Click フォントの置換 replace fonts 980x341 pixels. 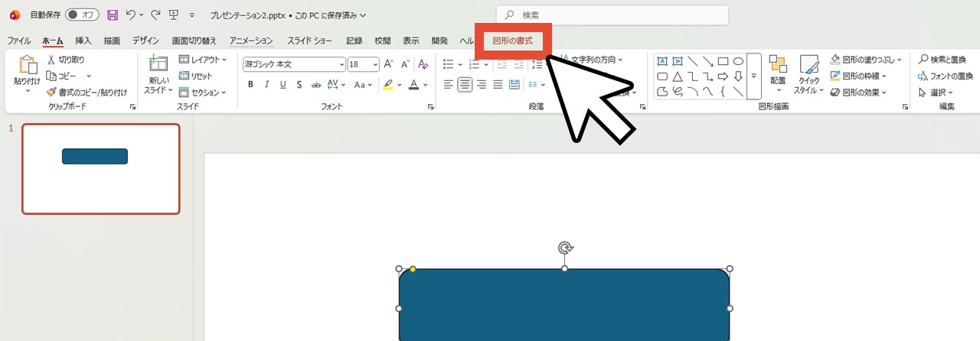(946, 76)
